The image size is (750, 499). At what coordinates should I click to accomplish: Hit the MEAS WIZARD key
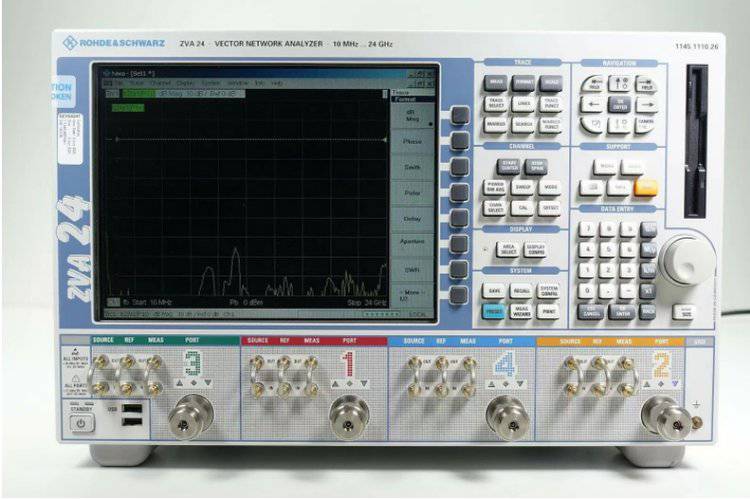tap(521, 311)
